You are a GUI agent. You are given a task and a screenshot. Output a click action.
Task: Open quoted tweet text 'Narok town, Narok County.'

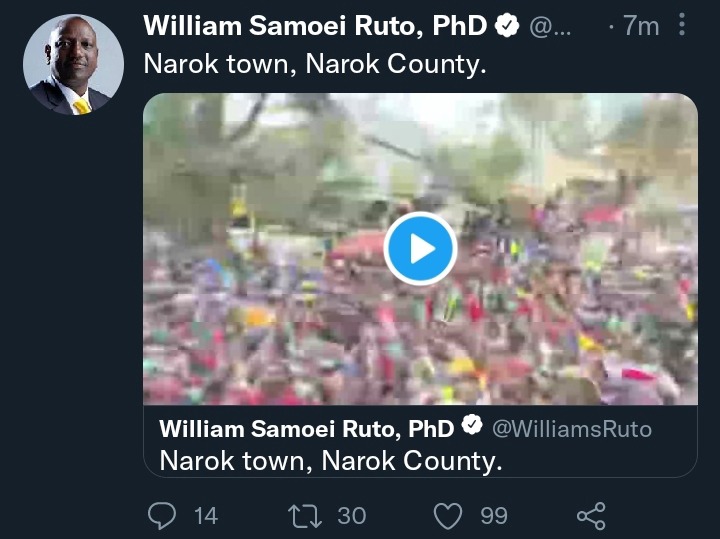(x=331, y=460)
